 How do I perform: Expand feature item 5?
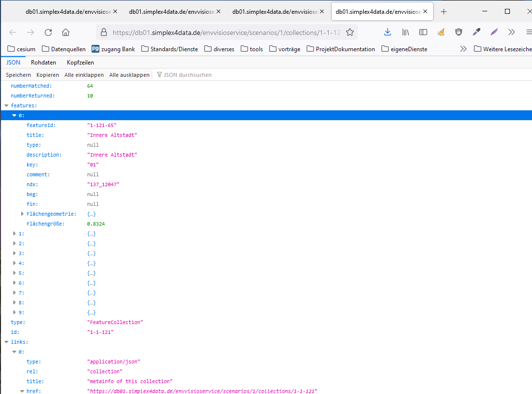click(14, 273)
